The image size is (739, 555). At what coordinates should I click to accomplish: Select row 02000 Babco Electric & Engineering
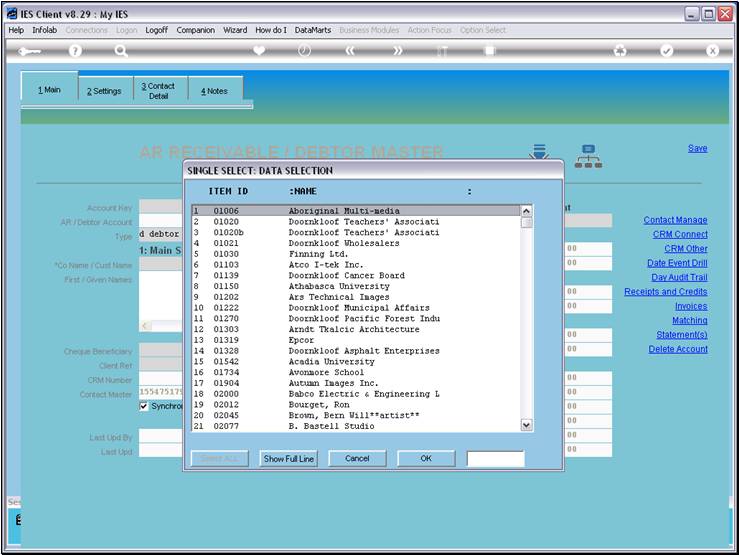(x=356, y=394)
